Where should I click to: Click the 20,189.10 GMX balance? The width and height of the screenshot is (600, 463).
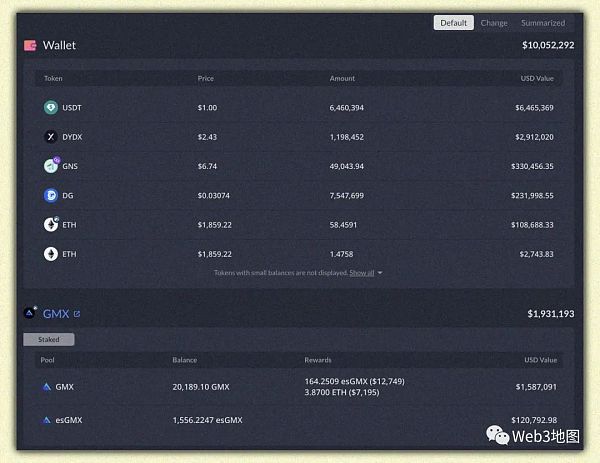(x=201, y=387)
